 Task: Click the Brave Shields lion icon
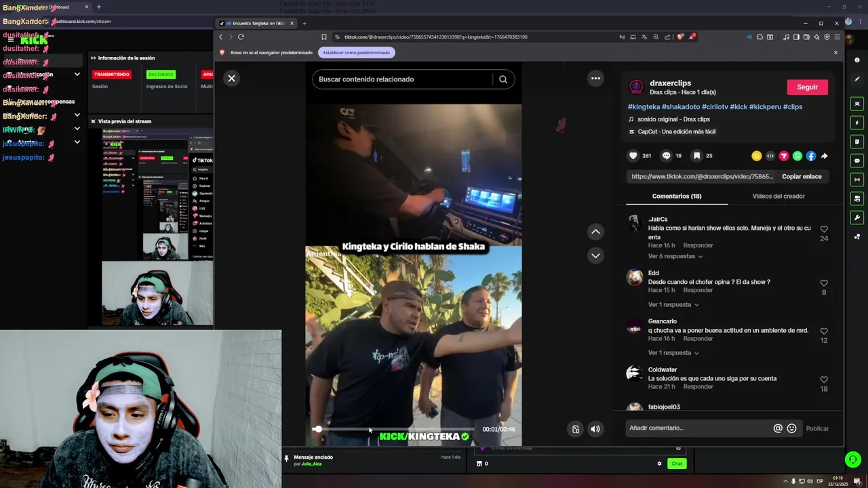[681, 37]
